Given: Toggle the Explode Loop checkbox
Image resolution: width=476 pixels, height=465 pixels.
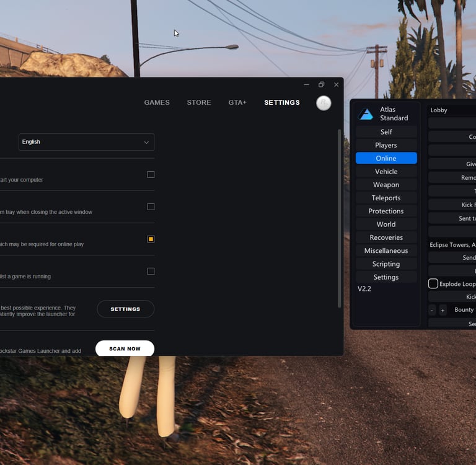Looking at the screenshot, I should 433,284.
